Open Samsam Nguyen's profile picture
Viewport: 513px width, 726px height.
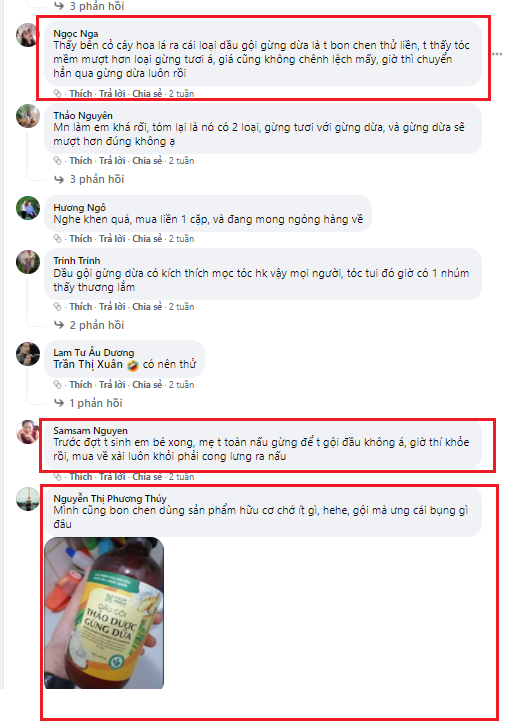[28, 432]
